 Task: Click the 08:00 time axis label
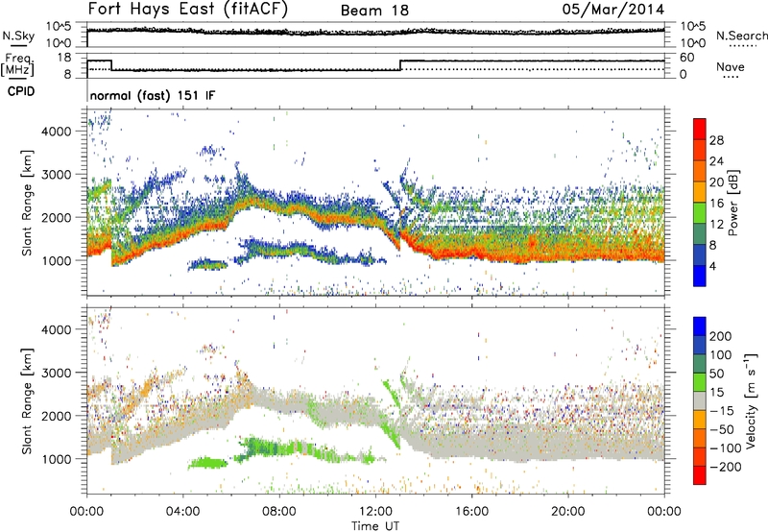(x=279, y=512)
